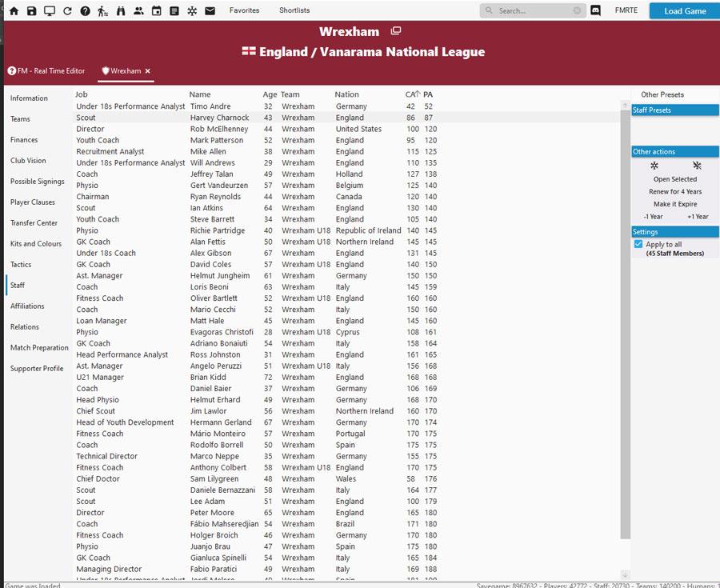Click the notes list icon in toolbar
This screenshot has width=720, height=588.
pyautogui.click(x=174, y=10)
